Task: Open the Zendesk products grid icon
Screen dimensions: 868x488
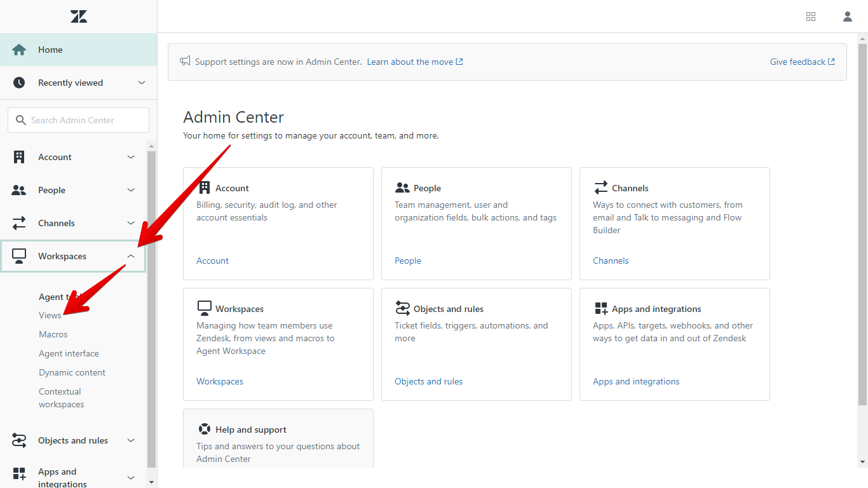Action: (811, 17)
